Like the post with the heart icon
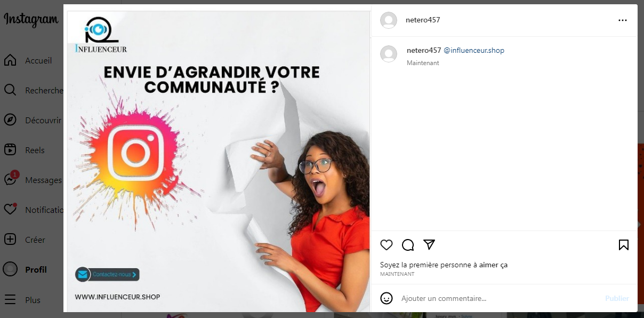Screen dimensions: 644x318 pyautogui.click(x=387, y=245)
